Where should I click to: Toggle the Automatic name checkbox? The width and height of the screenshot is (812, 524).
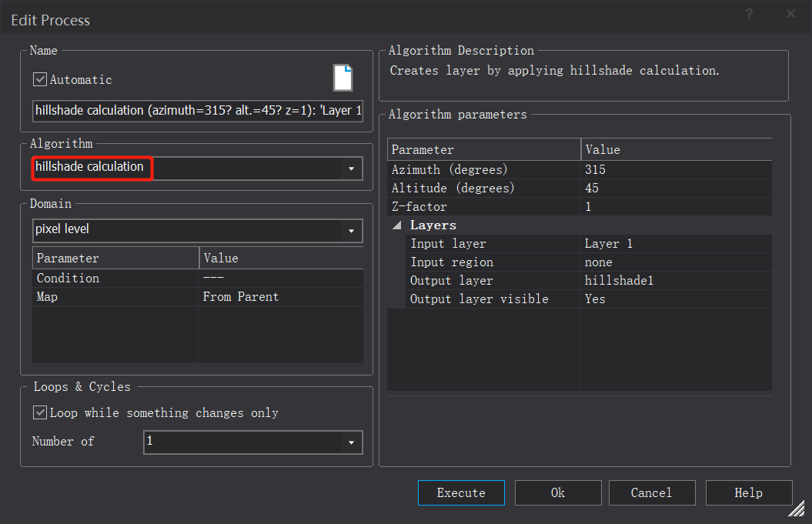point(40,79)
